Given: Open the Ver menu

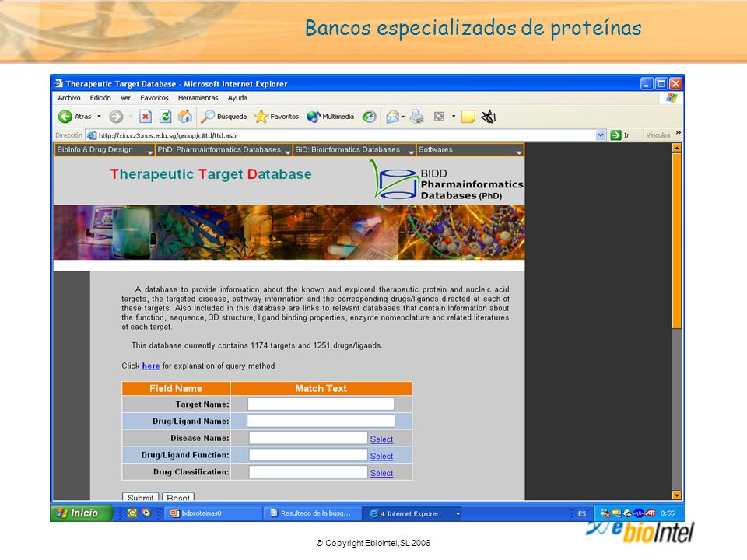Looking at the screenshot, I should (x=125, y=98).
